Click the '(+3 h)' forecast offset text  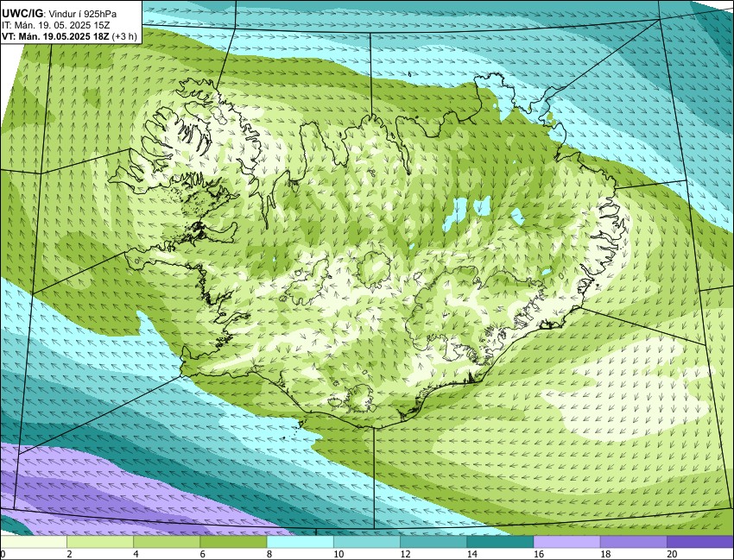[125, 36]
